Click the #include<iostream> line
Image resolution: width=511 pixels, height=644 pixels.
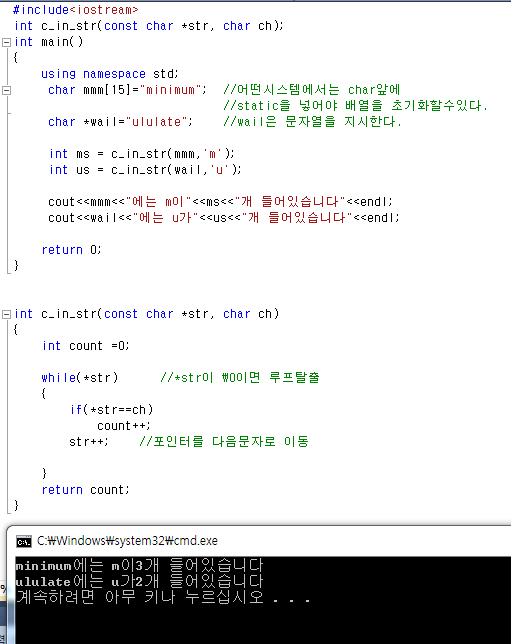point(76,9)
